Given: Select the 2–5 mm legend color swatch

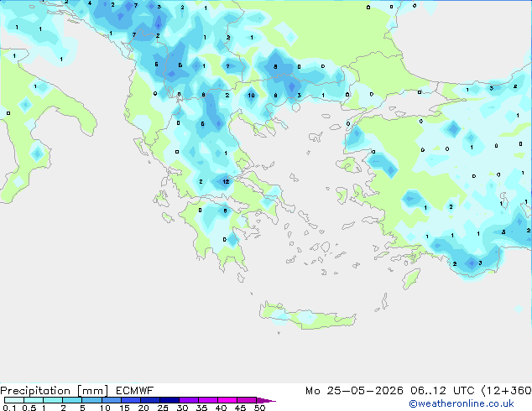Looking at the screenshot, I should 72,400.
